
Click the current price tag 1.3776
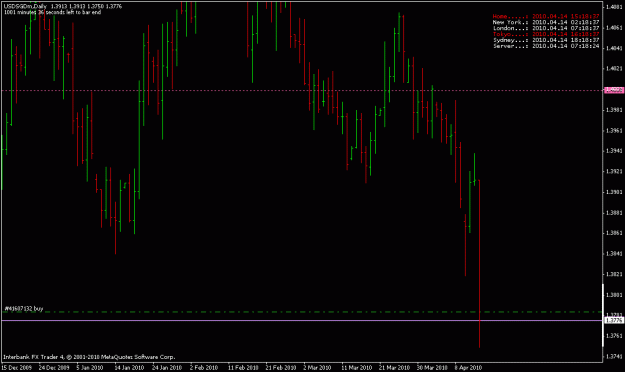pos(614,320)
